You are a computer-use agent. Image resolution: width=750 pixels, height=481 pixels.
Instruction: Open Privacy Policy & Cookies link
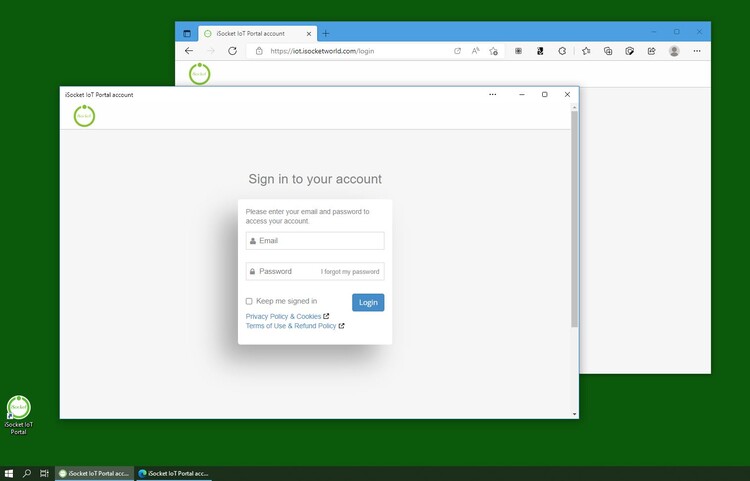[x=283, y=317]
